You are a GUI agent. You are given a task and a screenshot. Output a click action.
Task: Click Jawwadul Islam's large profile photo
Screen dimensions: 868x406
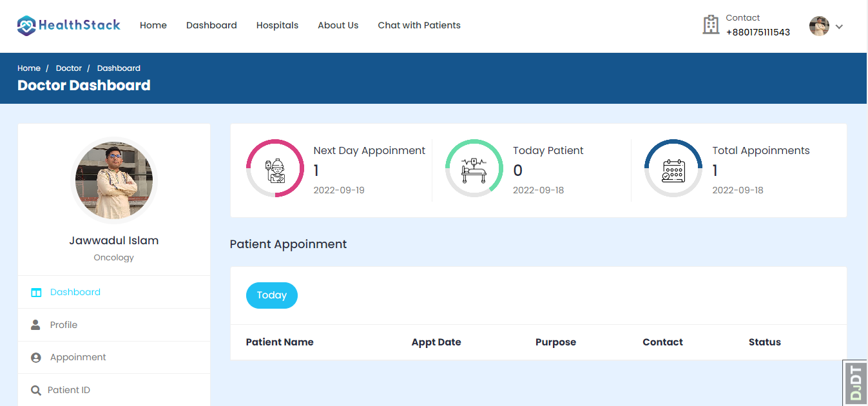click(114, 180)
